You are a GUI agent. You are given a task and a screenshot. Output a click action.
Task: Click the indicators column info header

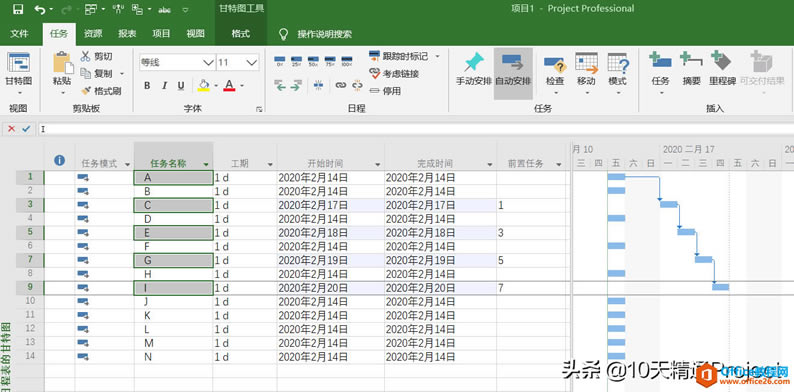pos(59,160)
